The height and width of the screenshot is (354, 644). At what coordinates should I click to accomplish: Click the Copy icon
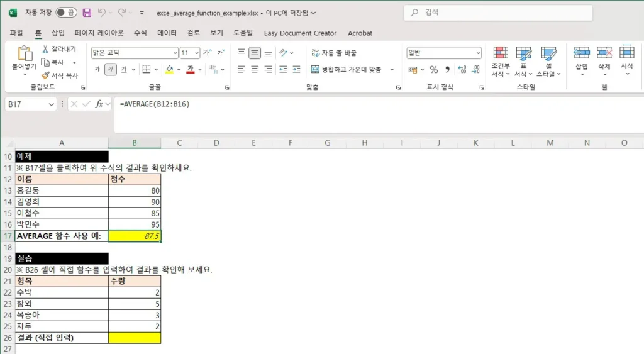pos(45,62)
